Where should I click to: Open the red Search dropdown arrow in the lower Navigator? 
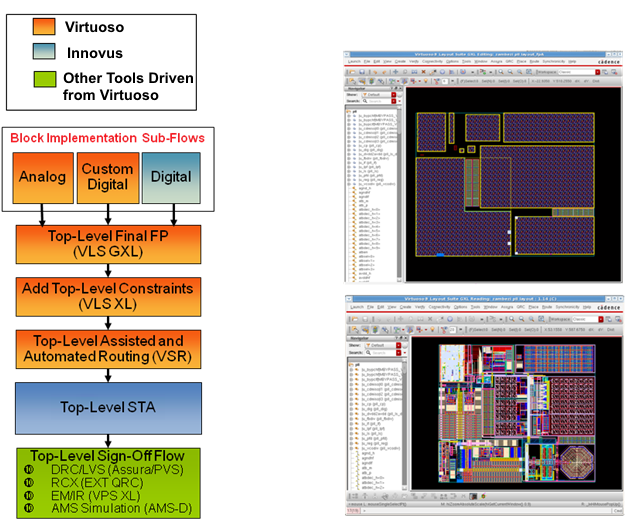398,353
